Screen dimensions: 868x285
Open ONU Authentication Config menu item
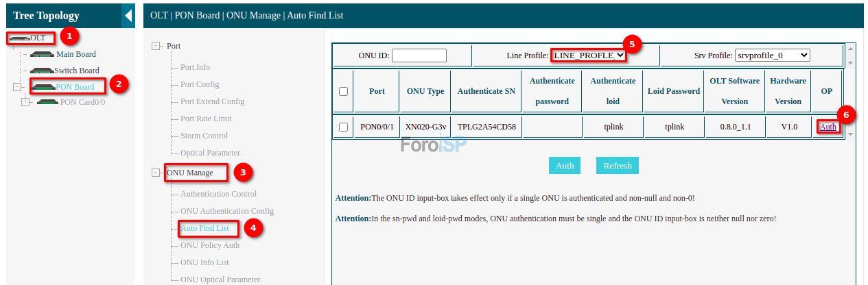click(226, 211)
